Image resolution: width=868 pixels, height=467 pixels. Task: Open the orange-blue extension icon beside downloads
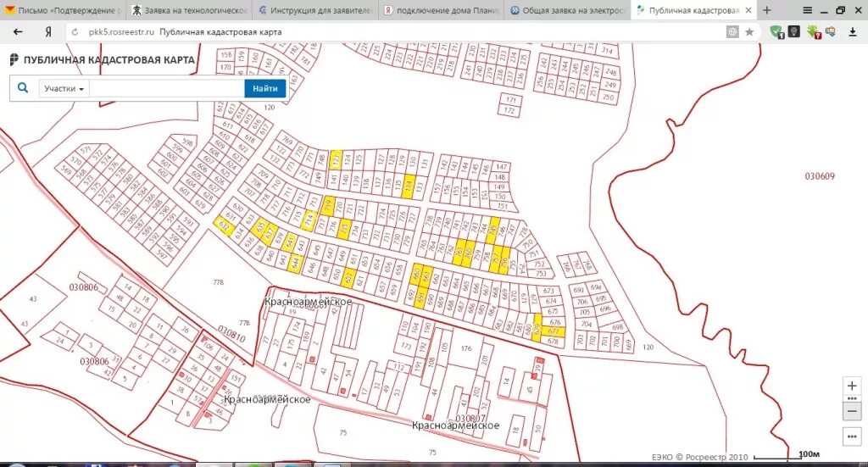point(831,32)
